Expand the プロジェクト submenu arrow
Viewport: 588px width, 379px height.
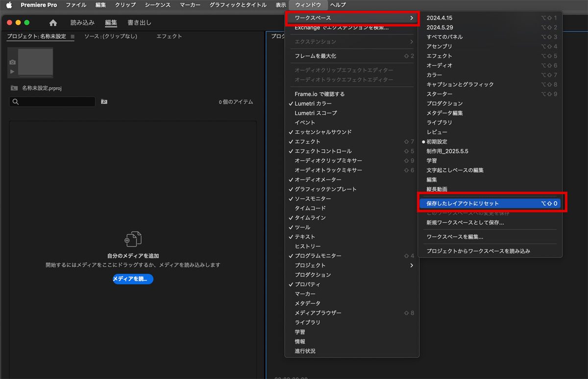(411, 265)
